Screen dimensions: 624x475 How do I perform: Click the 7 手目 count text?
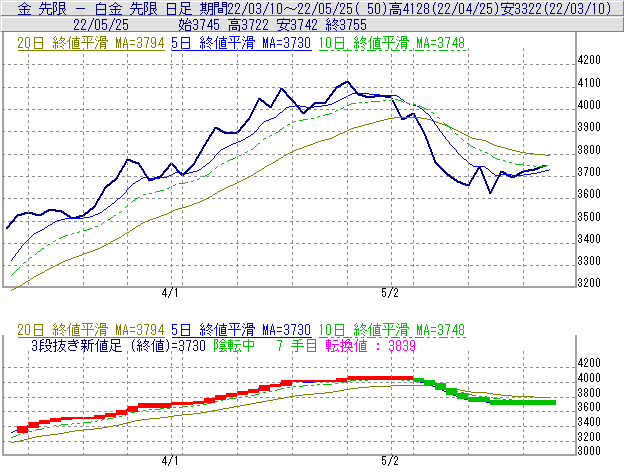pyautogui.click(x=296, y=346)
